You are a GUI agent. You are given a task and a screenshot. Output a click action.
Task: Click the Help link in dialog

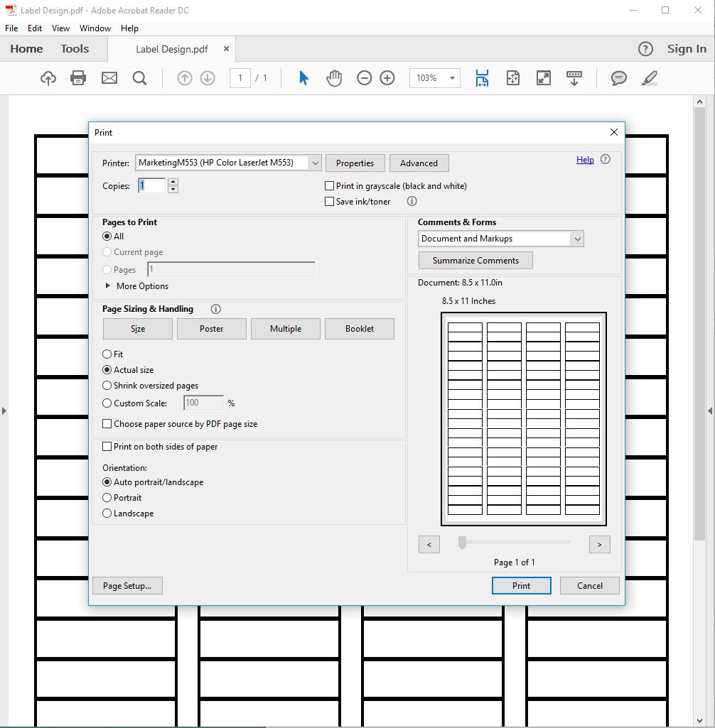tap(585, 160)
